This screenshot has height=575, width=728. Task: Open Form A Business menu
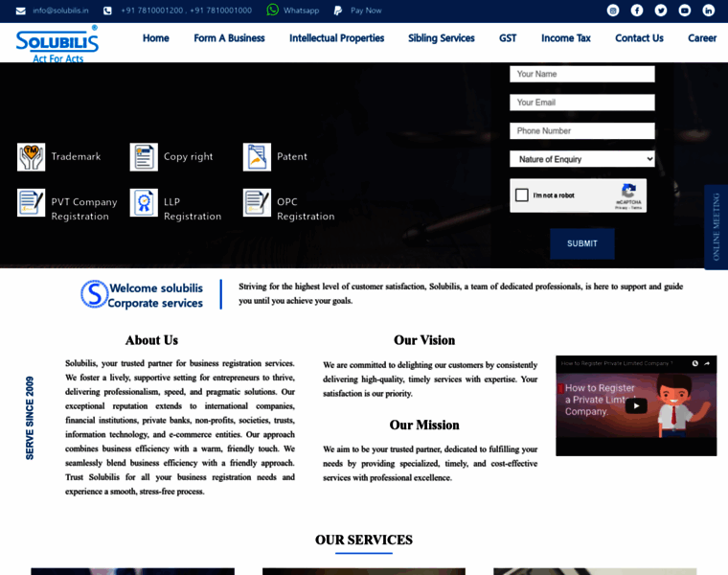[x=229, y=38]
